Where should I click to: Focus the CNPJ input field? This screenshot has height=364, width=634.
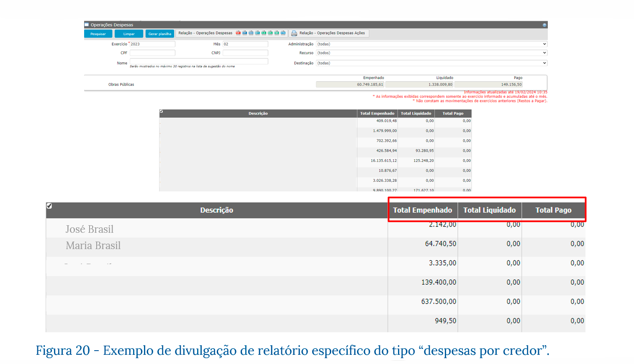(245, 53)
